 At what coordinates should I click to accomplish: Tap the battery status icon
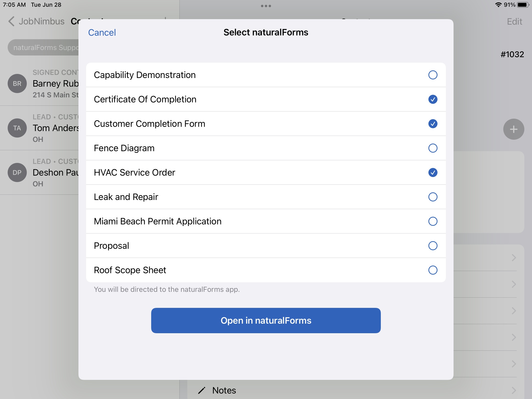(x=523, y=5)
